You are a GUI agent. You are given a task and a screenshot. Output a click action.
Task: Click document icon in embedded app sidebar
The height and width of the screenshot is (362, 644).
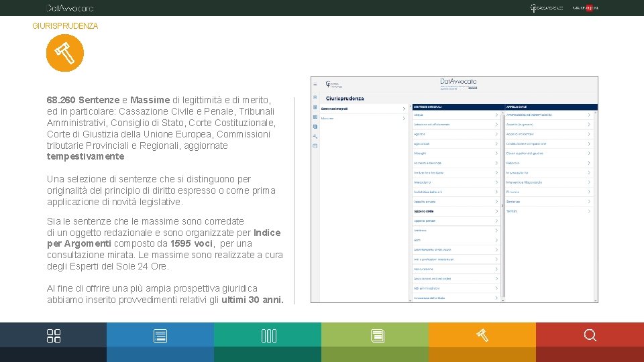(x=315, y=107)
